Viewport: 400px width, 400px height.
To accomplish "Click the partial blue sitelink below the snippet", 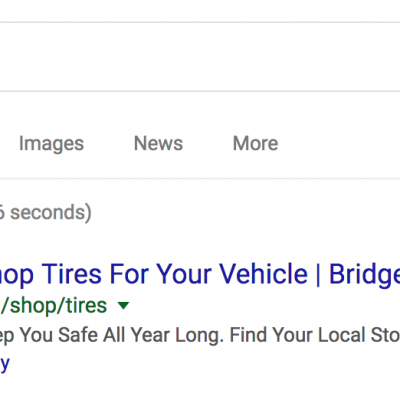I will [5, 364].
